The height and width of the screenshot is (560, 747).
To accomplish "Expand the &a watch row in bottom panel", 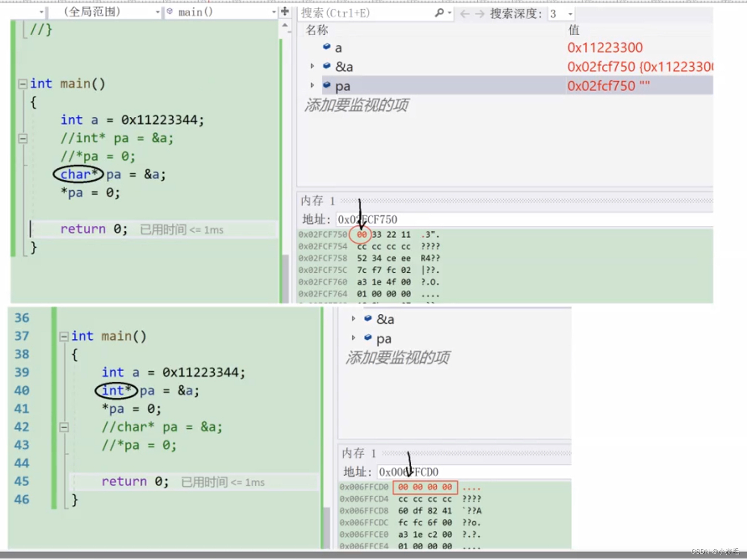I will [354, 319].
